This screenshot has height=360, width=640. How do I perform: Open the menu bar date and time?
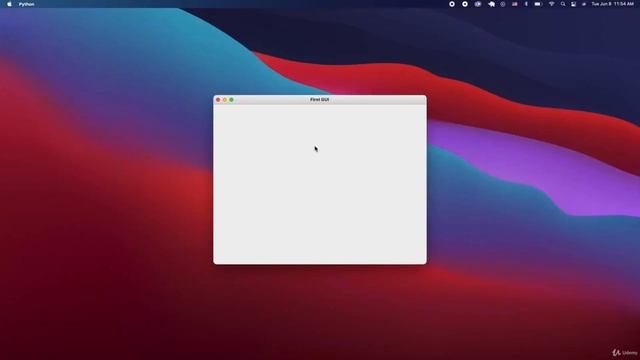[612, 4]
